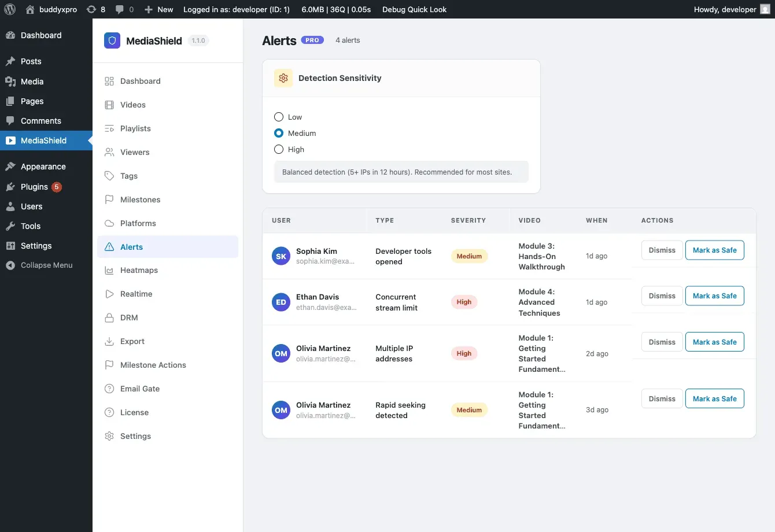The height and width of the screenshot is (532, 775).
Task: Click the Videos film icon in MediaShield sidebar
Action: click(x=109, y=105)
